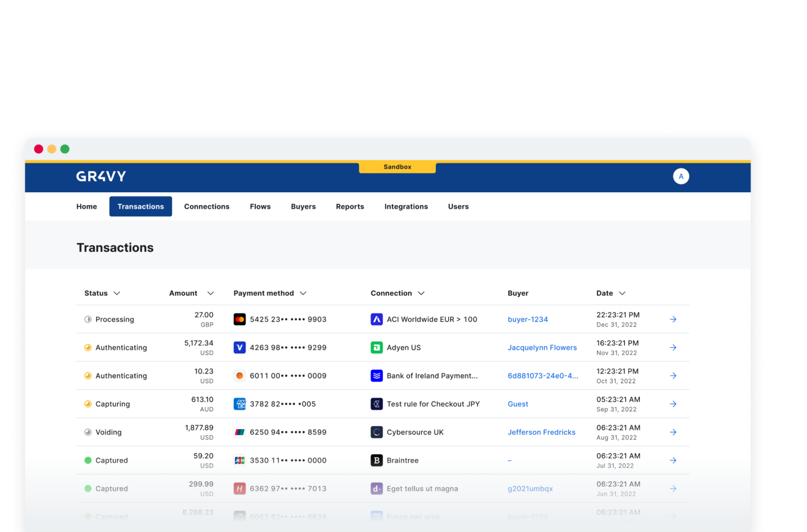807x532 pixels.
Task: Click the GR4VY logo in the header
Action: (x=100, y=176)
